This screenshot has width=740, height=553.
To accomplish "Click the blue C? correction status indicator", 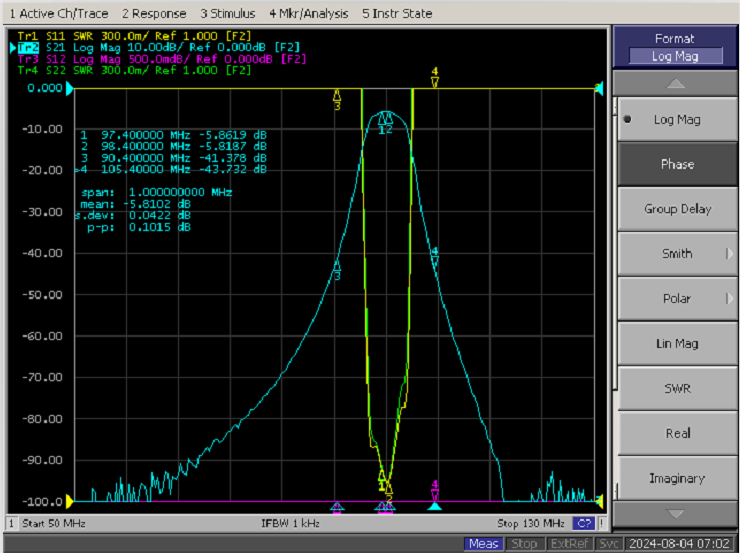I will (583, 523).
